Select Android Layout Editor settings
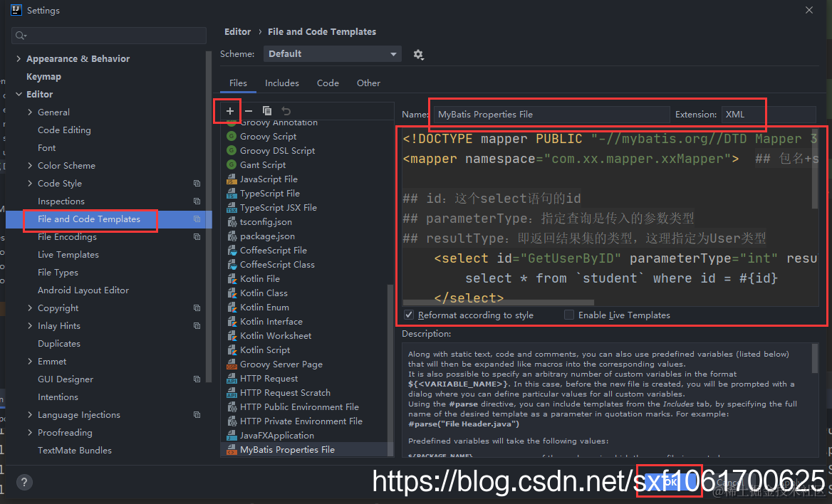Image resolution: width=832 pixels, height=504 pixels. pyautogui.click(x=83, y=290)
